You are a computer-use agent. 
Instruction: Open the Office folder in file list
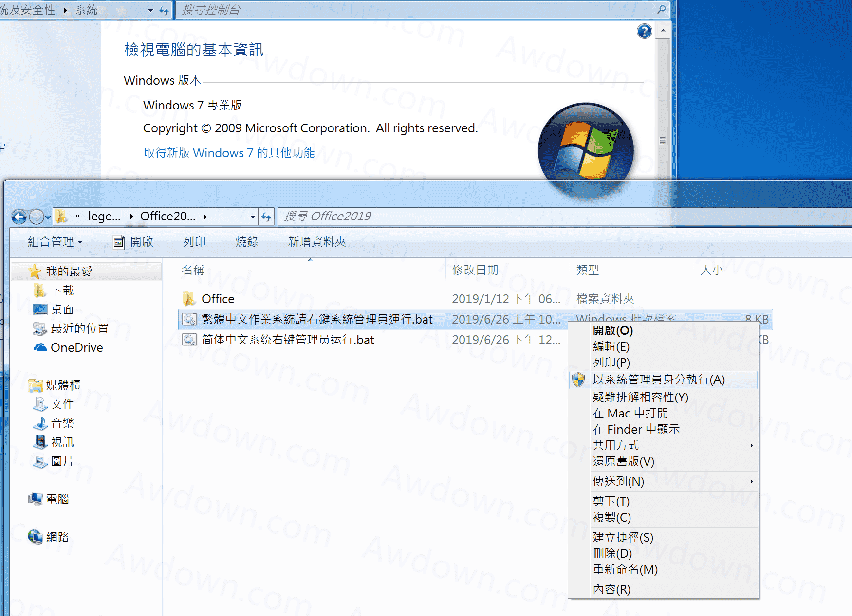pyautogui.click(x=218, y=299)
